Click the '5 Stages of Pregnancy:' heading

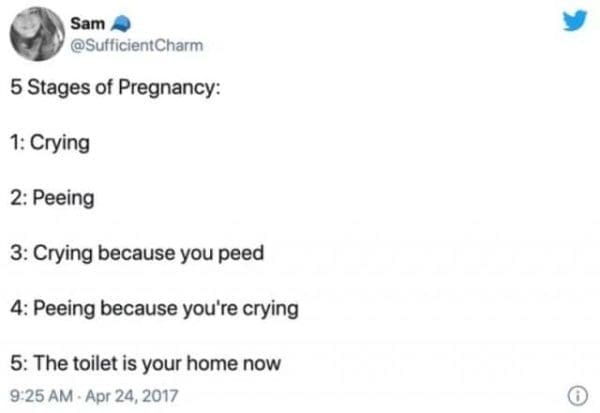(x=116, y=91)
